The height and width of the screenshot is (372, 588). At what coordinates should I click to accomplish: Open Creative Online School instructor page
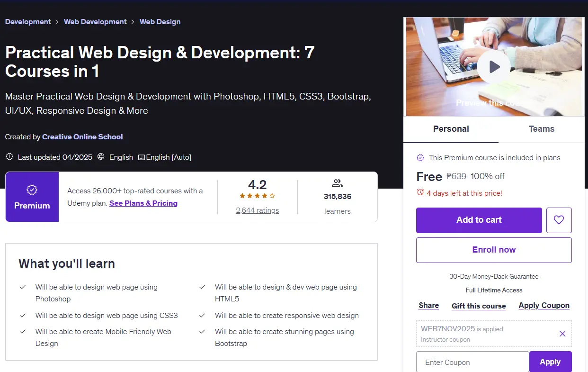(x=82, y=137)
